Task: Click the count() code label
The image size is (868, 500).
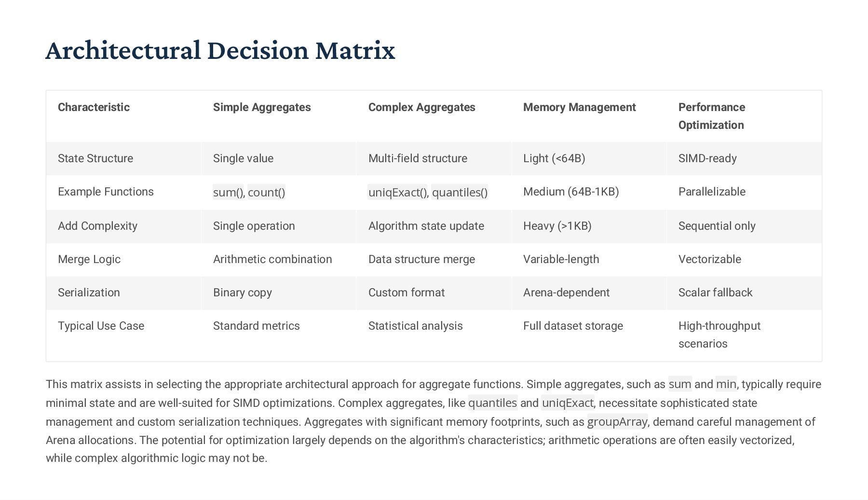Action: 267,193
